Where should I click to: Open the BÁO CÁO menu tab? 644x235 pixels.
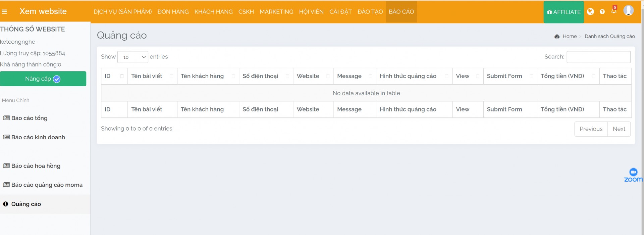(x=401, y=12)
